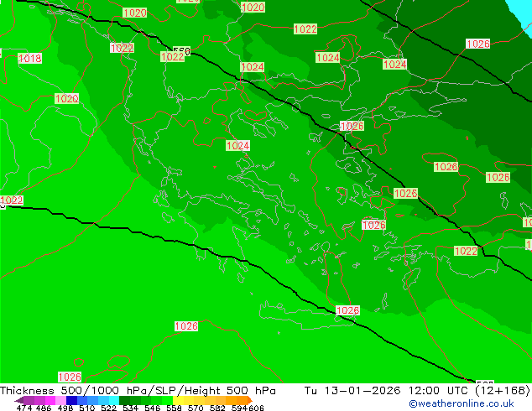Click the left purple arrow end of legend
Image resolution: width=532 pixels, height=411 pixels.
[x=18, y=400]
